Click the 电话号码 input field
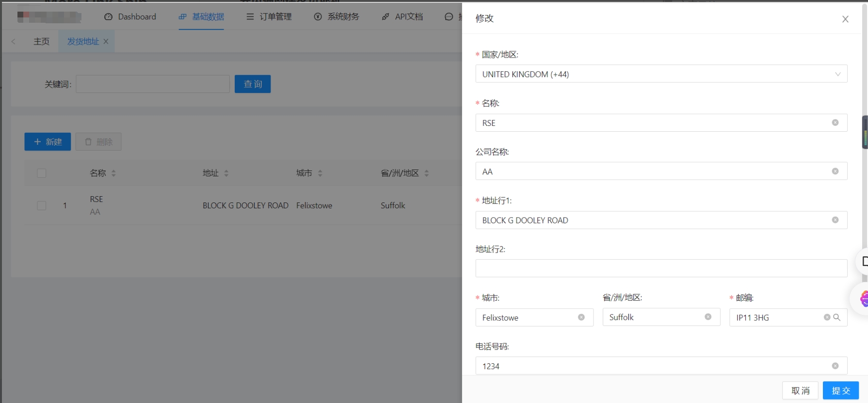868x403 pixels. pos(661,366)
